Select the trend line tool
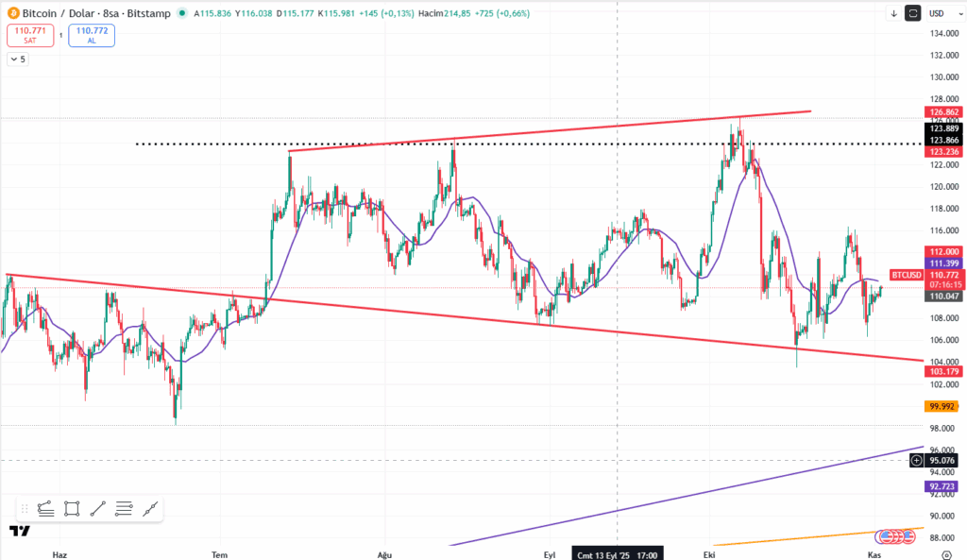 point(97,509)
